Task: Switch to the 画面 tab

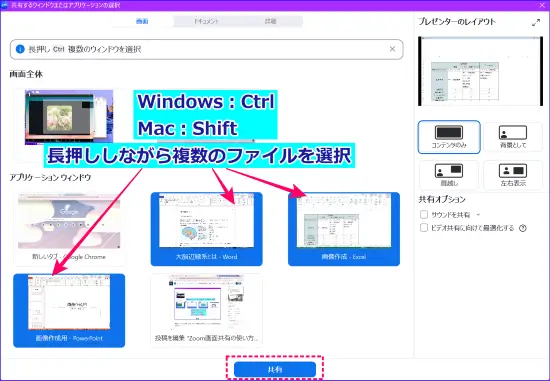Action: (142, 21)
